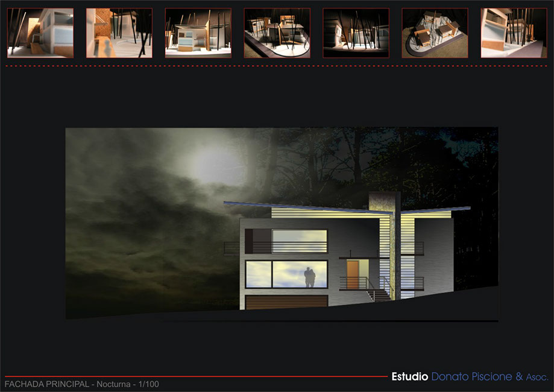Viewport: 554px width, 392px height.
Task: Click the third model photo thumbnail
Action: [198, 33]
